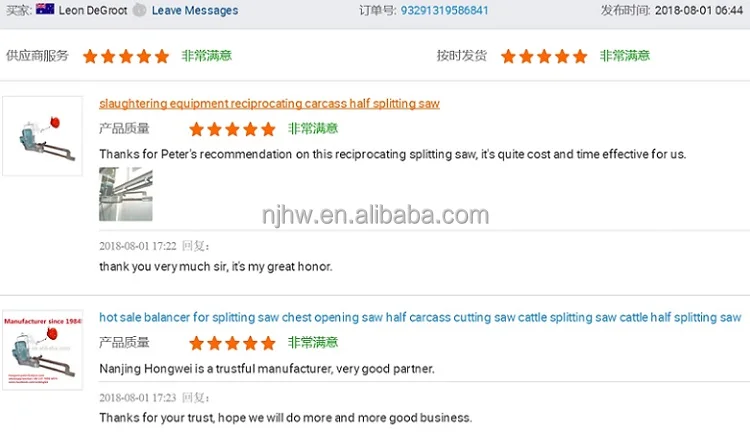The width and height of the screenshot is (750, 432).
Task: Click the last star of on-time shipment rating
Action: pyautogui.click(x=580, y=56)
